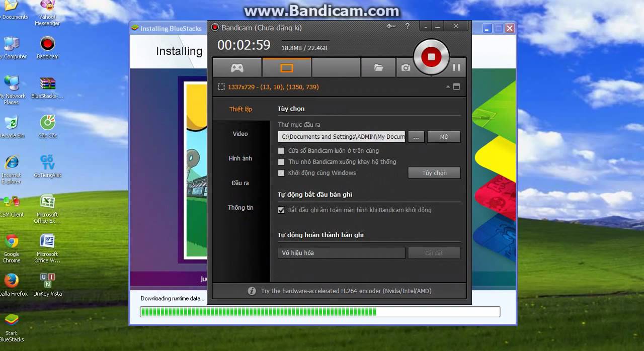Open UniKey Vista desktop shortcut
Viewport: 644px width, 351px height.
47,285
